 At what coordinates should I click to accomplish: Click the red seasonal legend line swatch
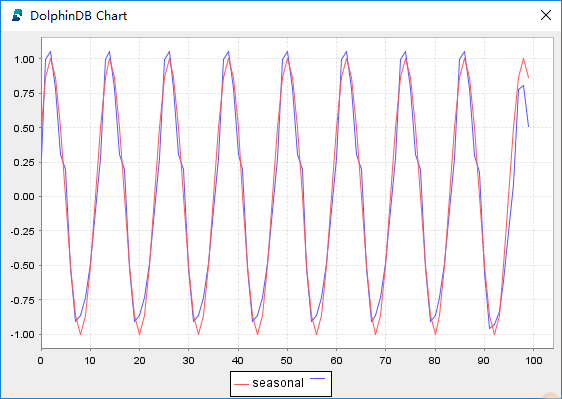(x=241, y=384)
